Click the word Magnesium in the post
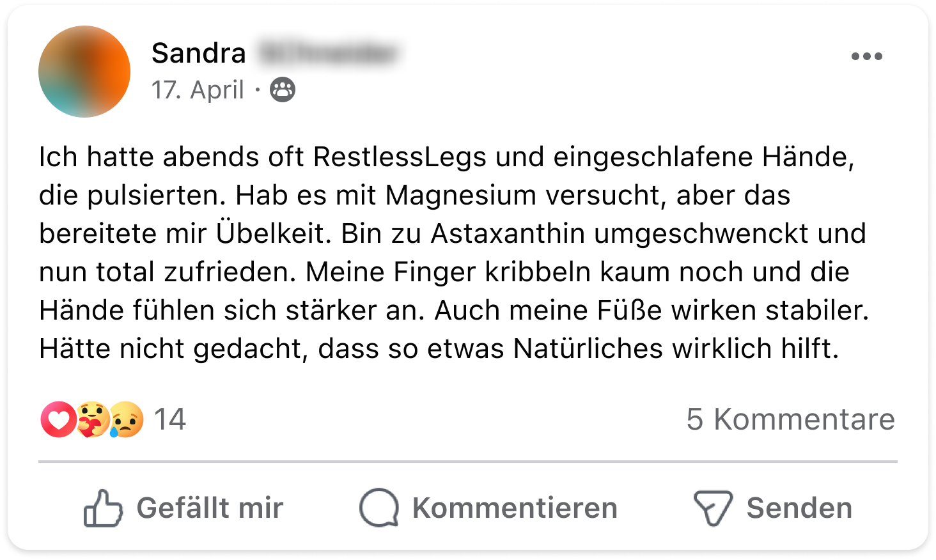 [x=460, y=196]
